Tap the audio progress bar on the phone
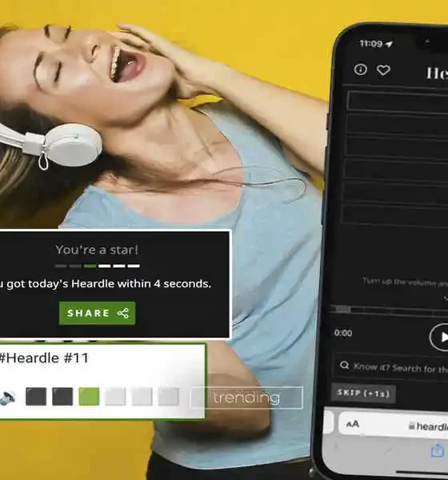This screenshot has height=480, width=448. 388,310
